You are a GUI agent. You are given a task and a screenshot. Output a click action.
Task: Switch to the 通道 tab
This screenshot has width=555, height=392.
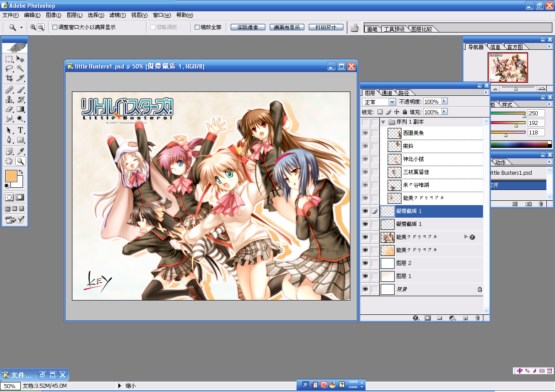pyautogui.click(x=387, y=93)
